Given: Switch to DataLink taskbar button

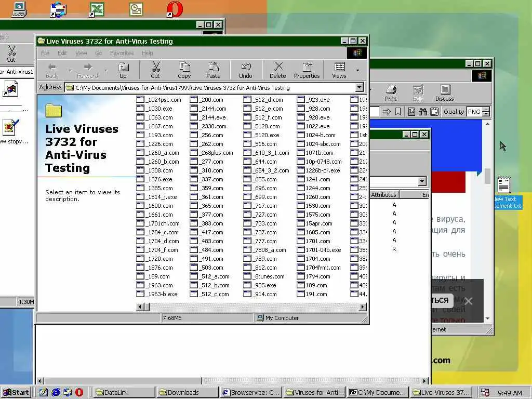Looking at the screenshot, I should pos(124,393).
